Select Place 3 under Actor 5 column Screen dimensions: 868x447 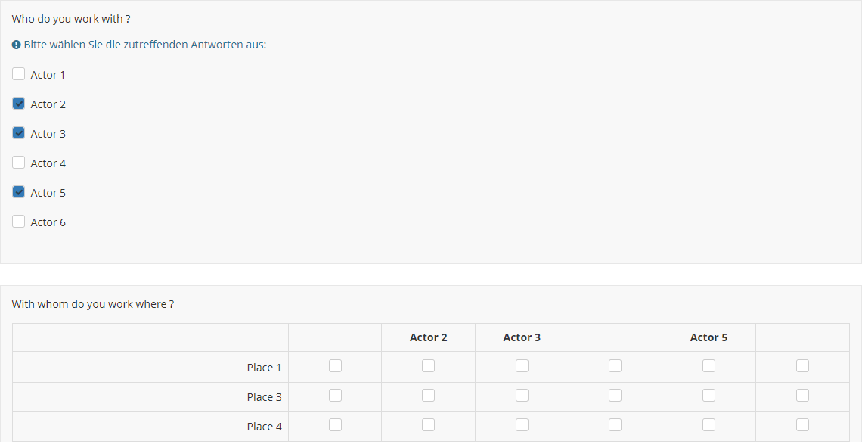(x=708, y=396)
